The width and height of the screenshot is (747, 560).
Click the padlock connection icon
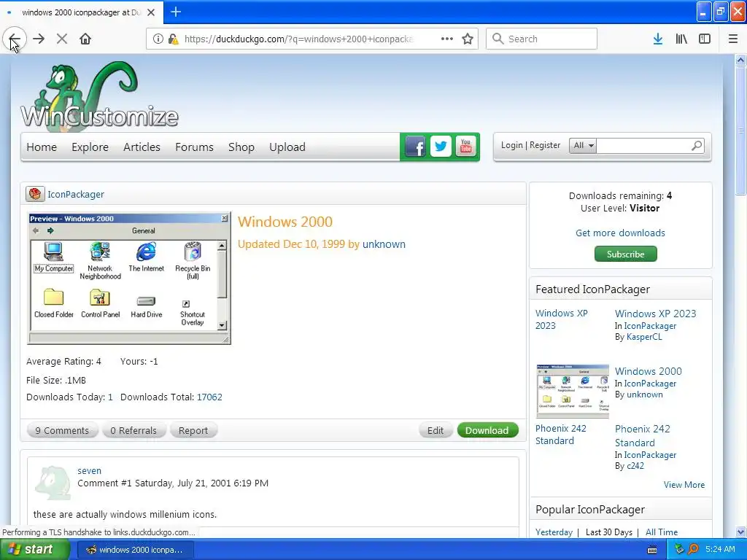click(x=173, y=39)
